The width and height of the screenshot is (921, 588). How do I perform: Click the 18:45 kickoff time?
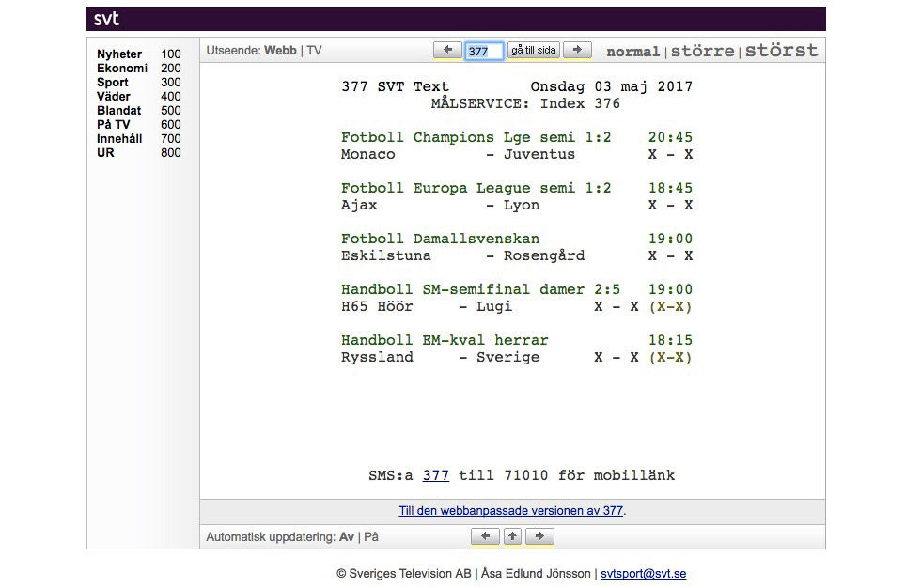pos(670,188)
